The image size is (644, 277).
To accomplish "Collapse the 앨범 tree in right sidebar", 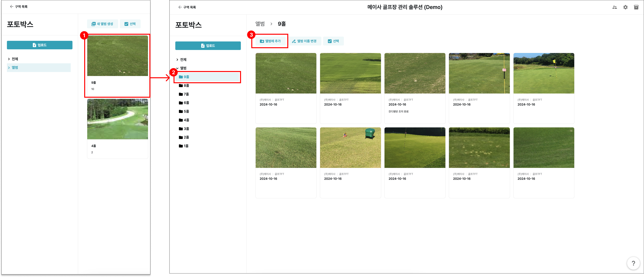I will [177, 68].
